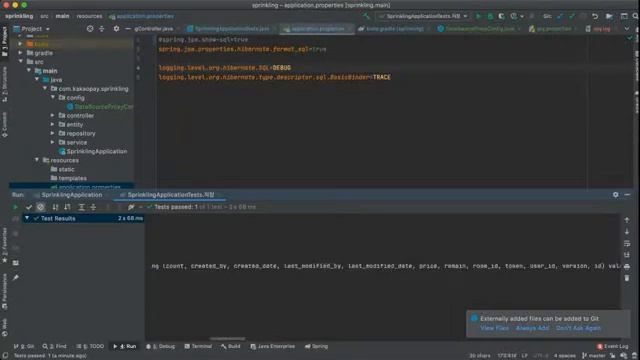Expand the controller package

coord(53,116)
